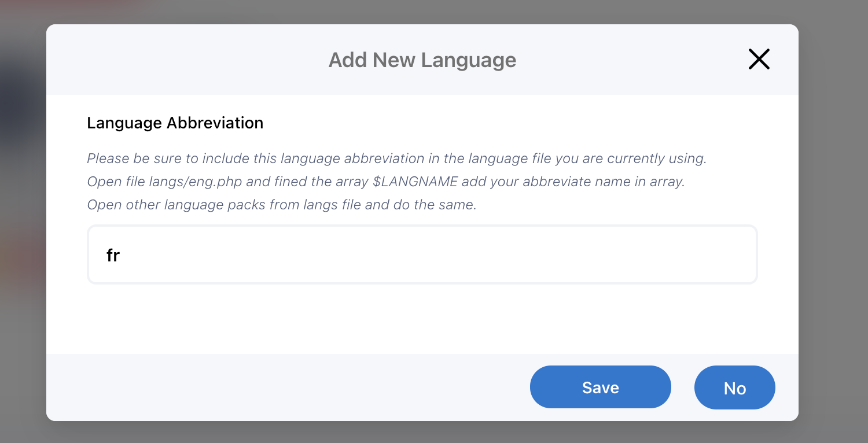Click the "$LANGNAME" array name text
The image size is (868, 443).
415,182
